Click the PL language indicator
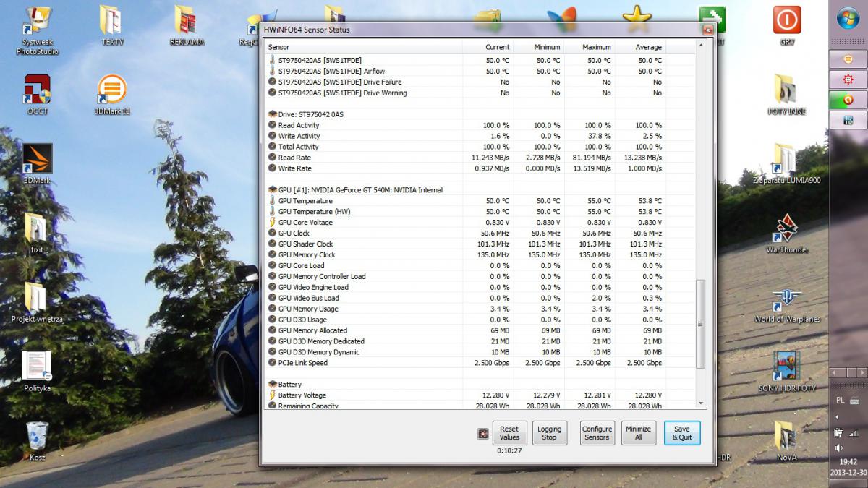 pos(840,400)
